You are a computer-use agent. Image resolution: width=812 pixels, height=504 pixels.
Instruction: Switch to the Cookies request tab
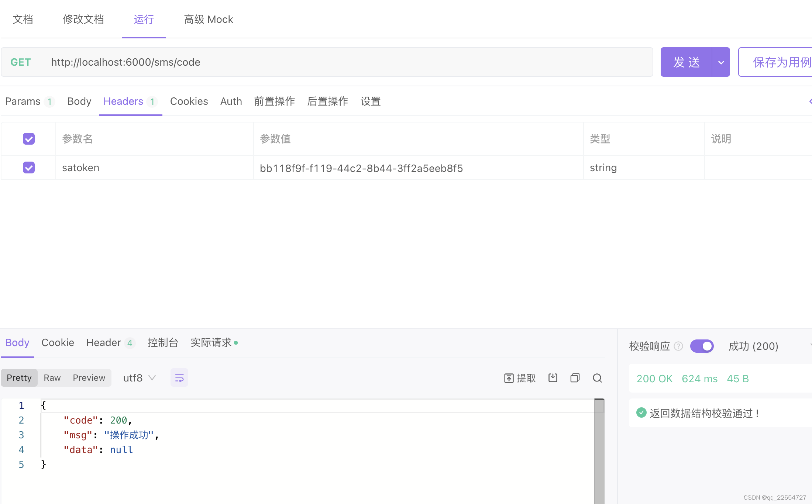pyautogui.click(x=189, y=101)
